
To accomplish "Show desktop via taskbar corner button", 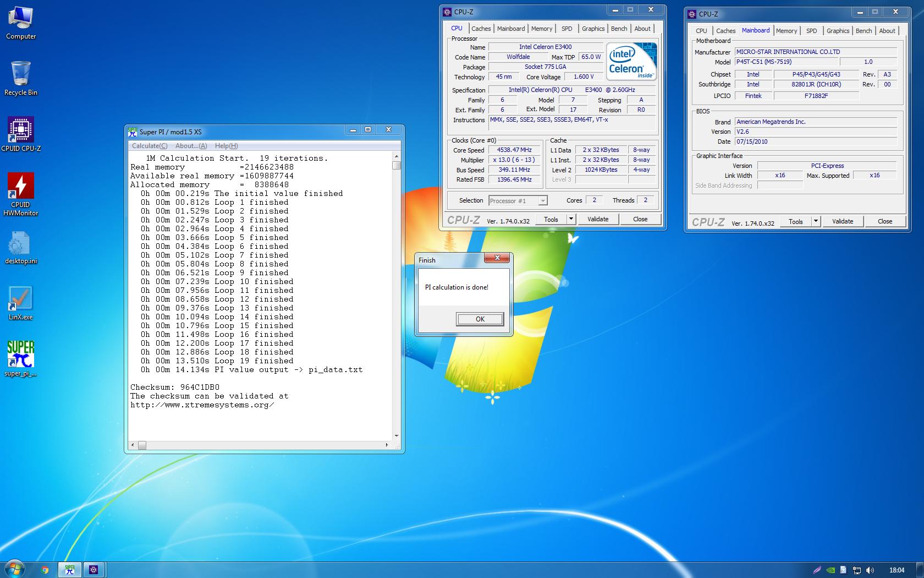I will click(x=920, y=570).
